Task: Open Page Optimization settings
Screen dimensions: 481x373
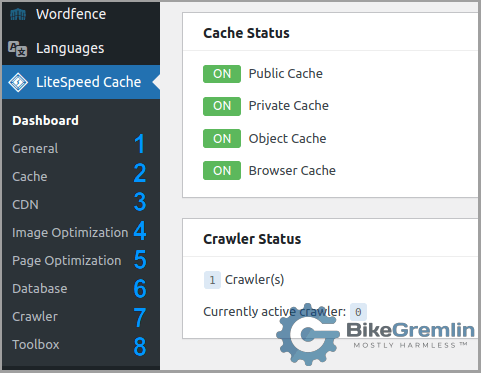Action: pos(67,261)
